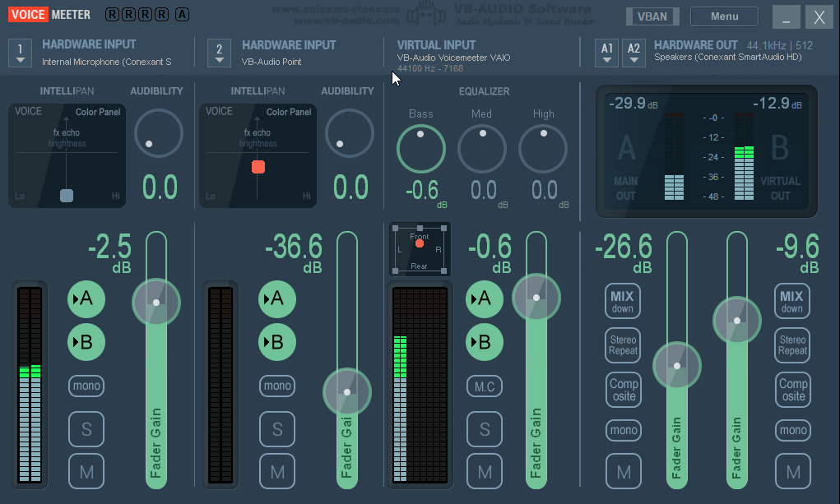Click Intellipan handle on input 1 panel

tap(67, 196)
